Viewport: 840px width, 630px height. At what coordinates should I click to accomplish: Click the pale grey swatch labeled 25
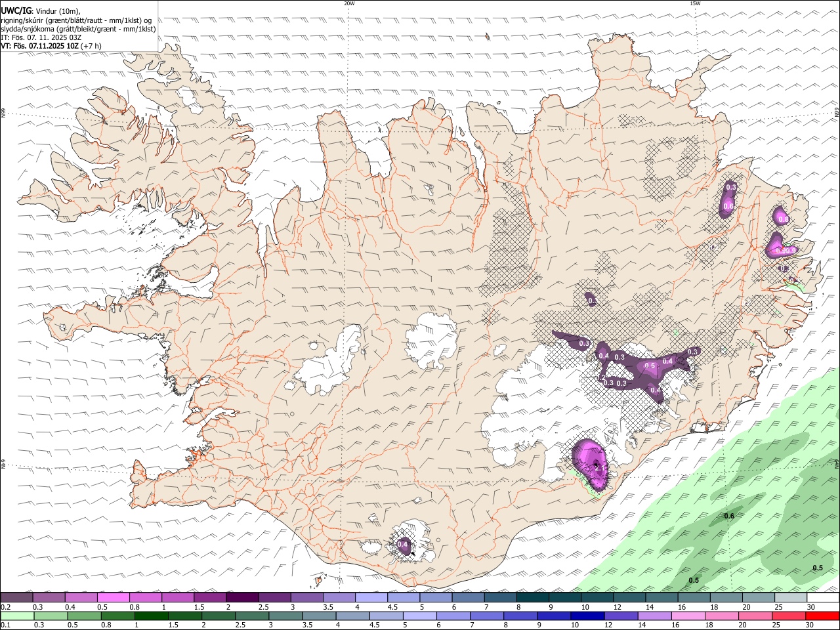coord(790,597)
